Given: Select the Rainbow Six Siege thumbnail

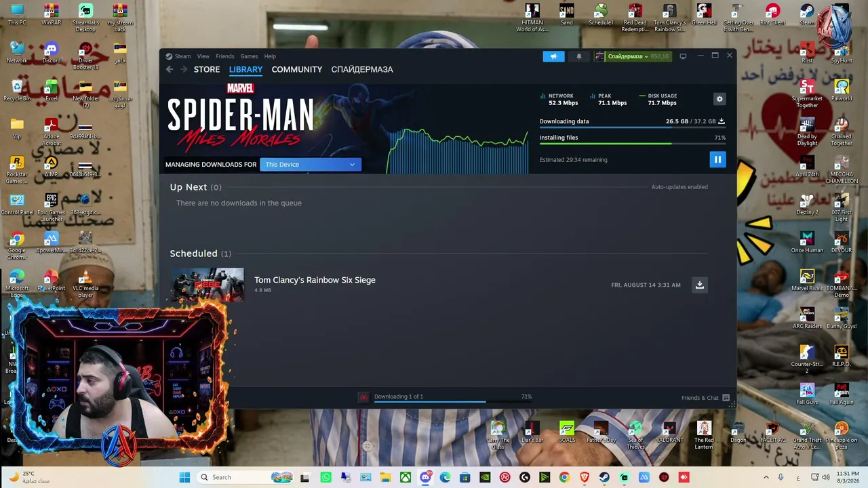Looking at the screenshot, I should [x=207, y=285].
